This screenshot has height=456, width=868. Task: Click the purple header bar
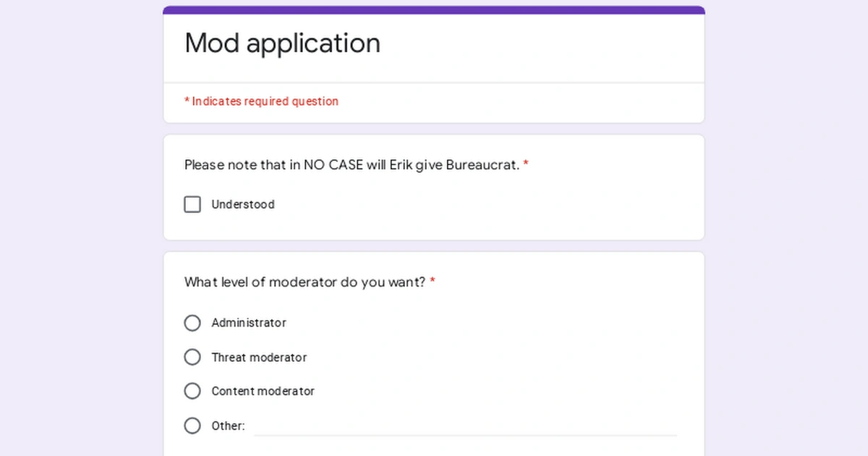[434, 9]
